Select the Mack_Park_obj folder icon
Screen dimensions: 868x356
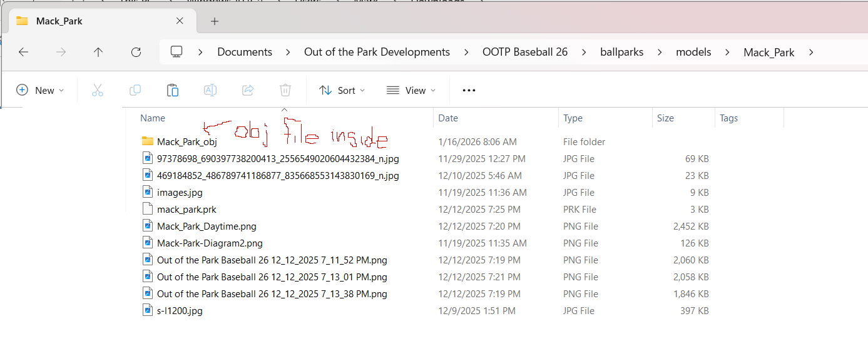148,141
